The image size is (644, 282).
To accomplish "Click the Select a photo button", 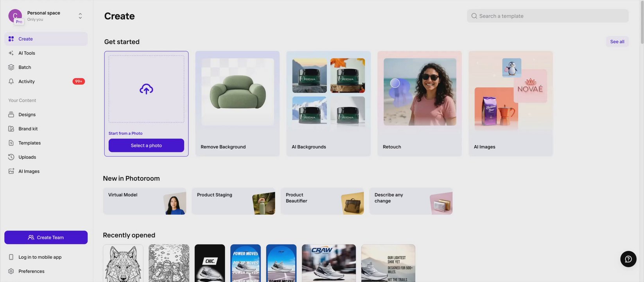I will (146, 145).
